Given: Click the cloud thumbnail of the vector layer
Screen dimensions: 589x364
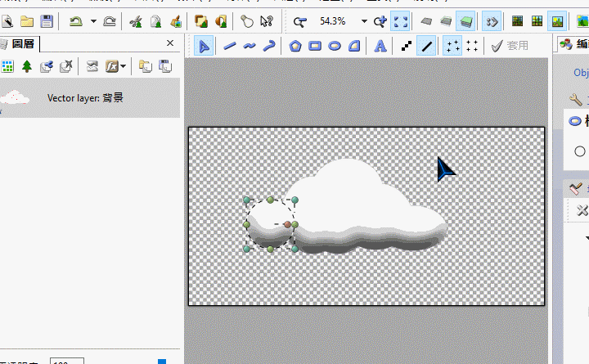Looking at the screenshot, I should 15,97.
